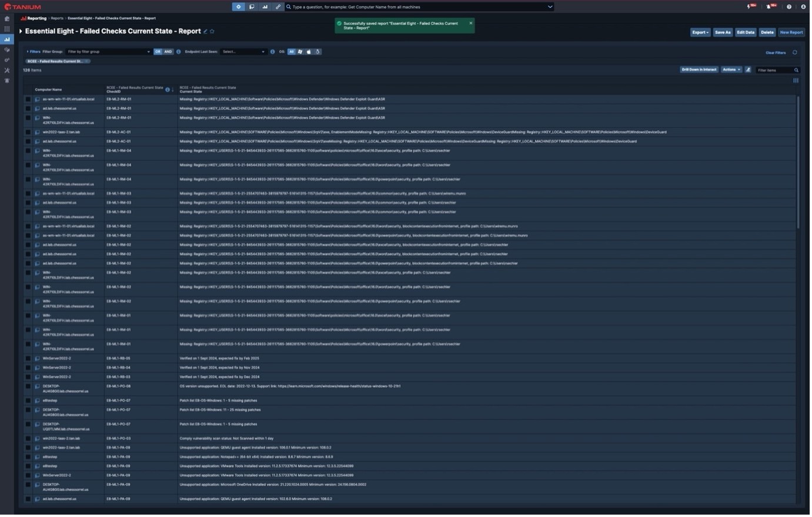The height and width of the screenshot is (517, 812).
Task: Click the sort arrow in CheckID header
Action: pos(173,90)
